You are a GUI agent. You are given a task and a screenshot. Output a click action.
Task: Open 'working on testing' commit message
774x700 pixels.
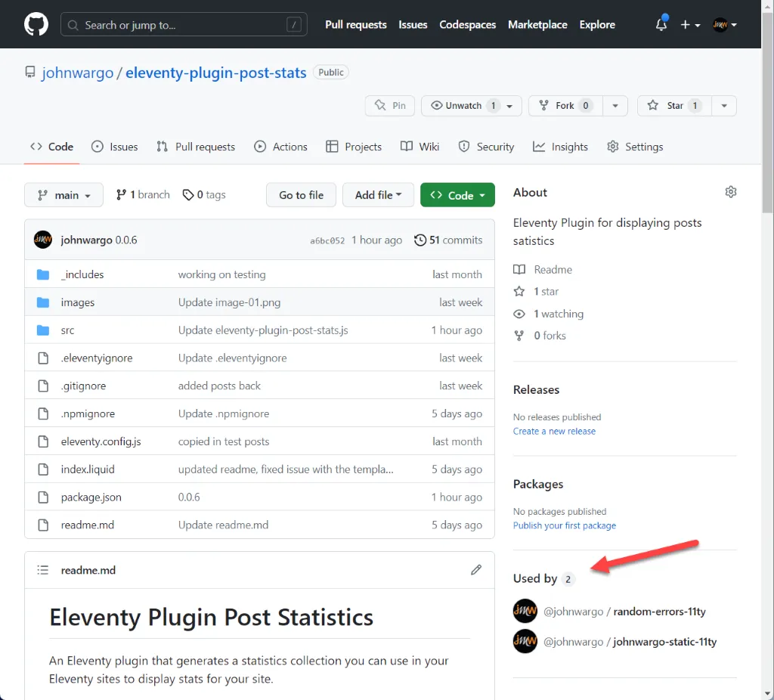tap(221, 274)
